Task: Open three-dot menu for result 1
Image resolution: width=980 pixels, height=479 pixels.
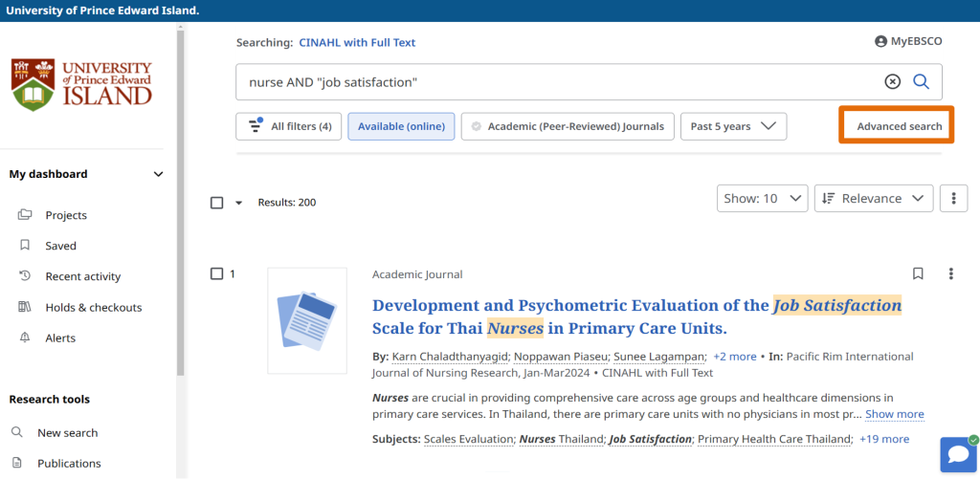Action: click(950, 274)
